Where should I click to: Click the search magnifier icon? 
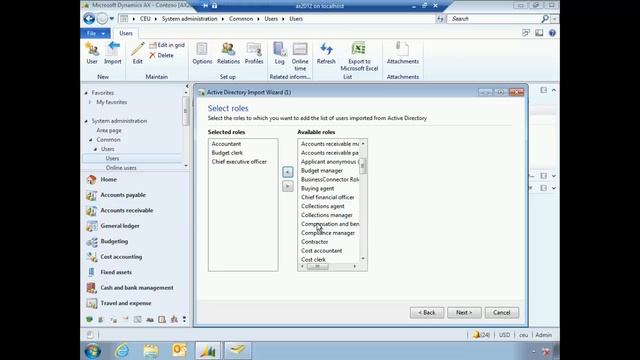[545, 19]
